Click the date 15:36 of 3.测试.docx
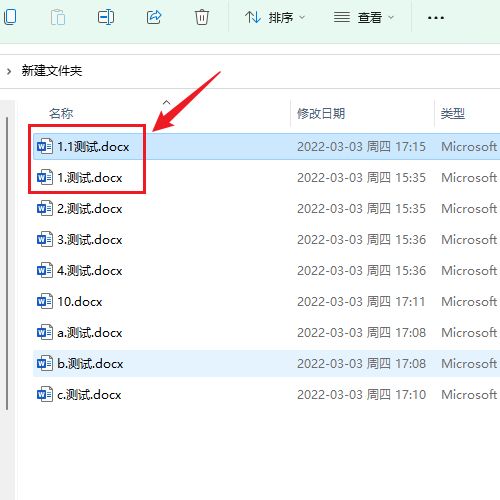The width and height of the screenshot is (500, 500). (361, 239)
